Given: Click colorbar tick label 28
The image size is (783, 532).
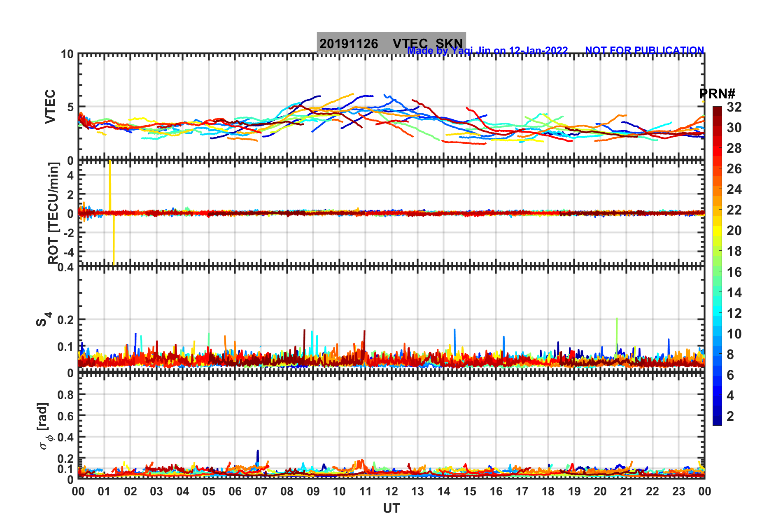Looking at the screenshot, I should click(734, 148).
